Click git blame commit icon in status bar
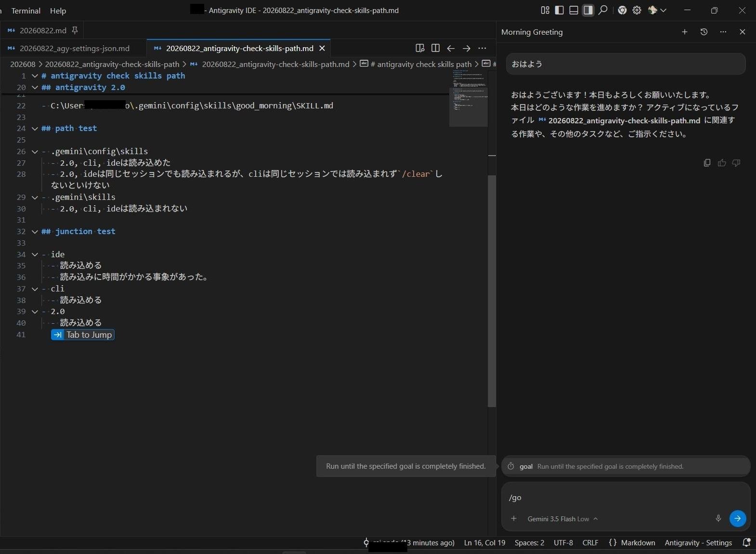 tap(366, 543)
